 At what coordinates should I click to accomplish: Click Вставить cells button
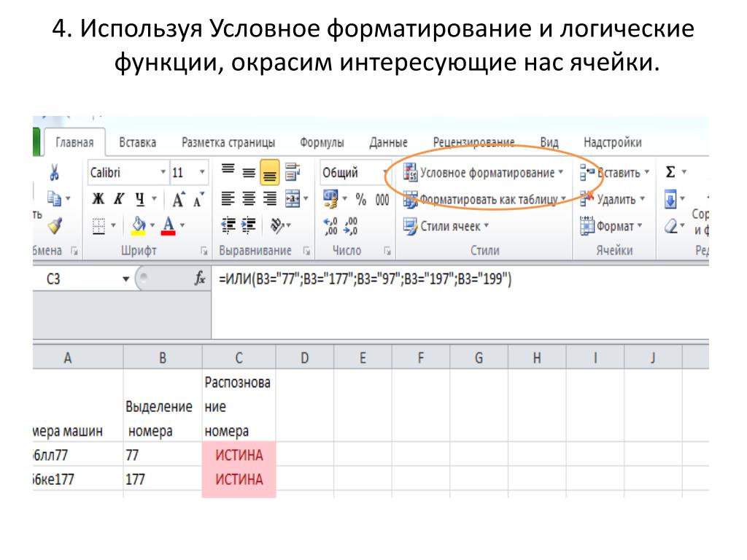614,172
